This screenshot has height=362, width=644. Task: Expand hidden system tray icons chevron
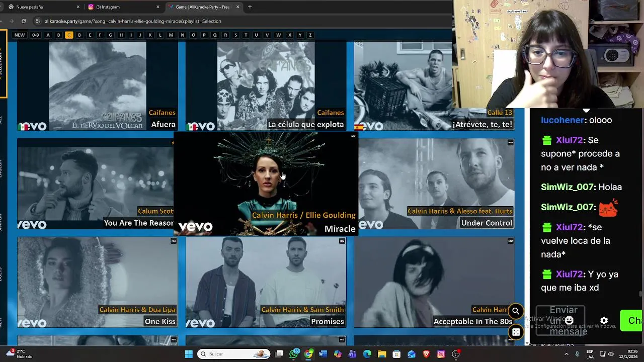[567, 354]
